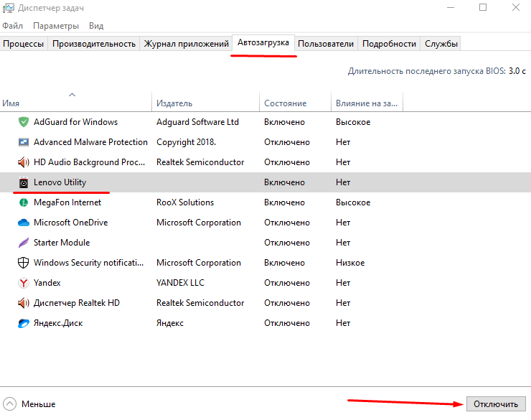Click the RooX Solutions publisher cell
This screenshot has height=420, width=531.
point(185,202)
